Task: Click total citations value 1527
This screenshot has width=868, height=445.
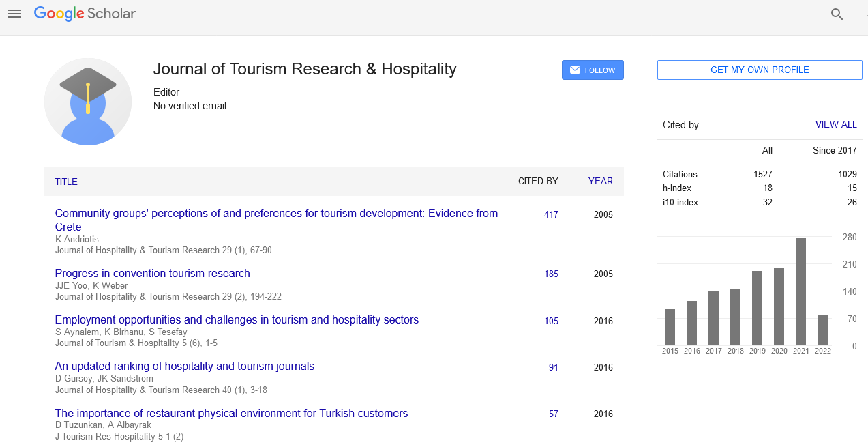Action: coord(763,175)
